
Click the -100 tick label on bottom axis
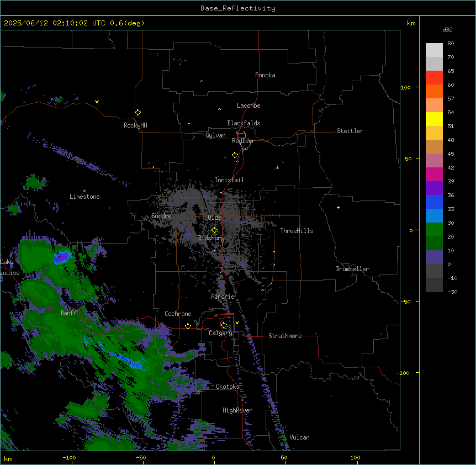[x=69, y=457]
